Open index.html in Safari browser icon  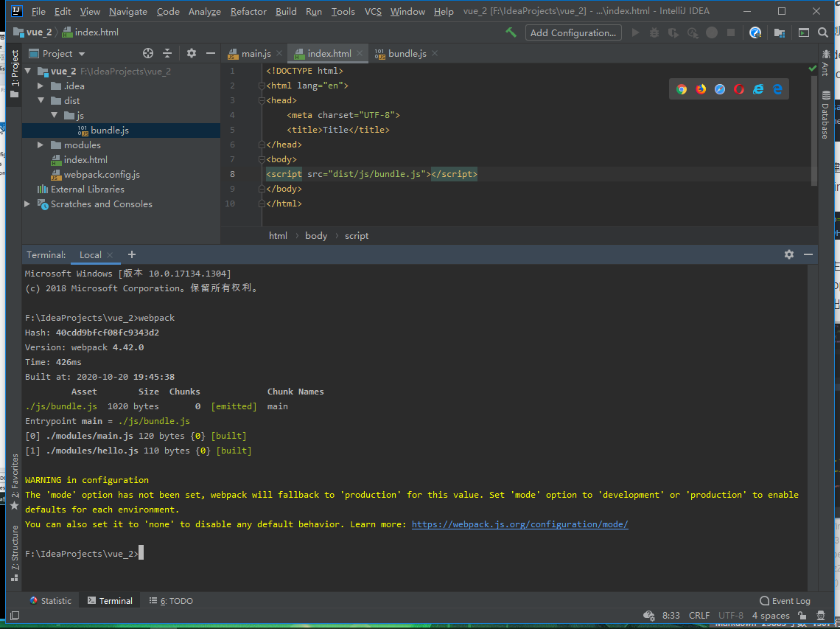720,89
